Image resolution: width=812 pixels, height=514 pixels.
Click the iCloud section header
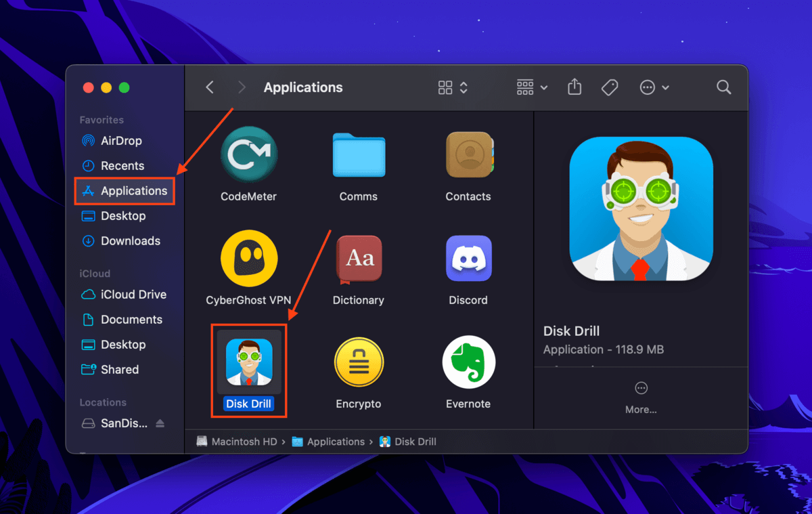coord(95,274)
